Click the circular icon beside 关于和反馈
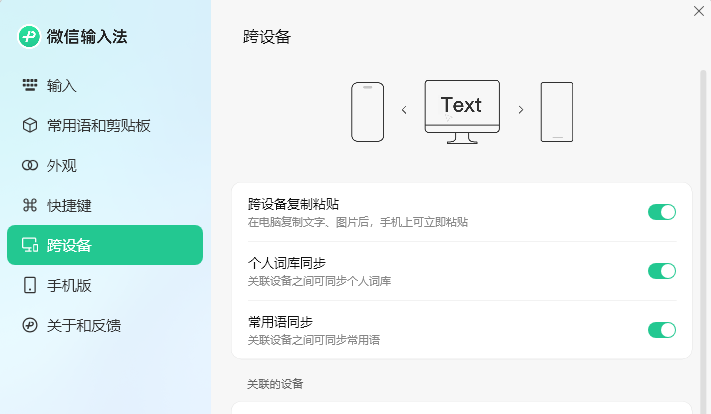The width and height of the screenshot is (711, 414). (x=30, y=325)
